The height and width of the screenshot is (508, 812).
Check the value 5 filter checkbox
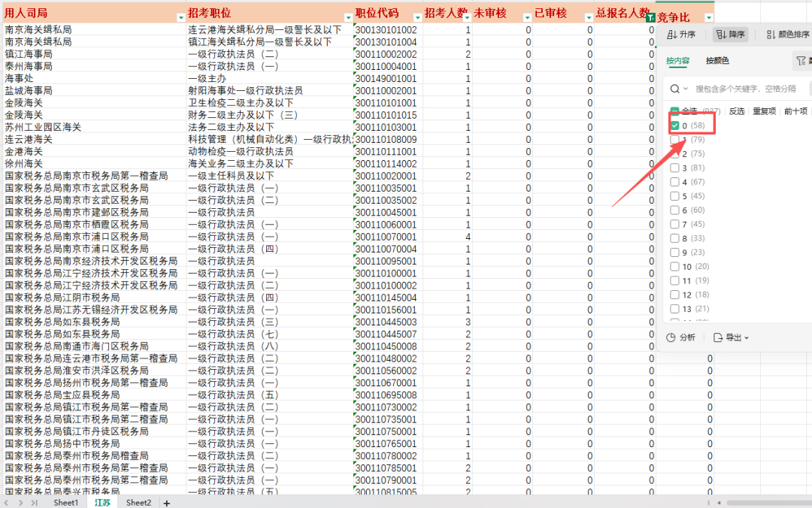click(675, 196)
